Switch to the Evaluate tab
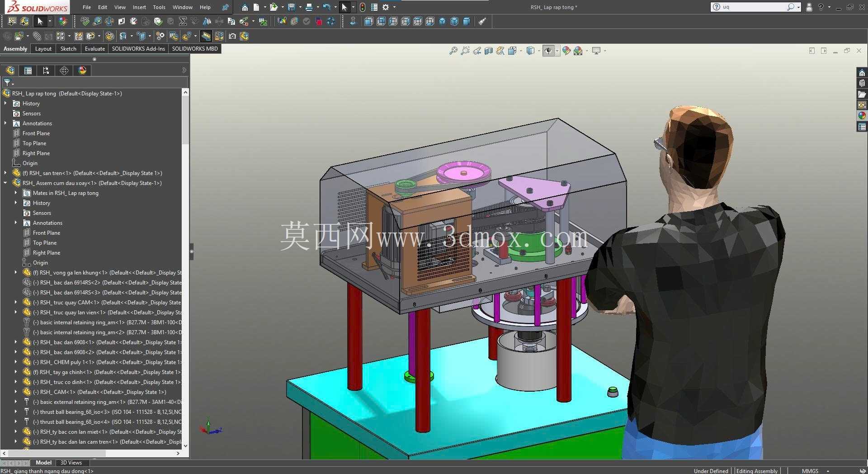This screenshot has height=474, width=868. click(x=95, y=49)
